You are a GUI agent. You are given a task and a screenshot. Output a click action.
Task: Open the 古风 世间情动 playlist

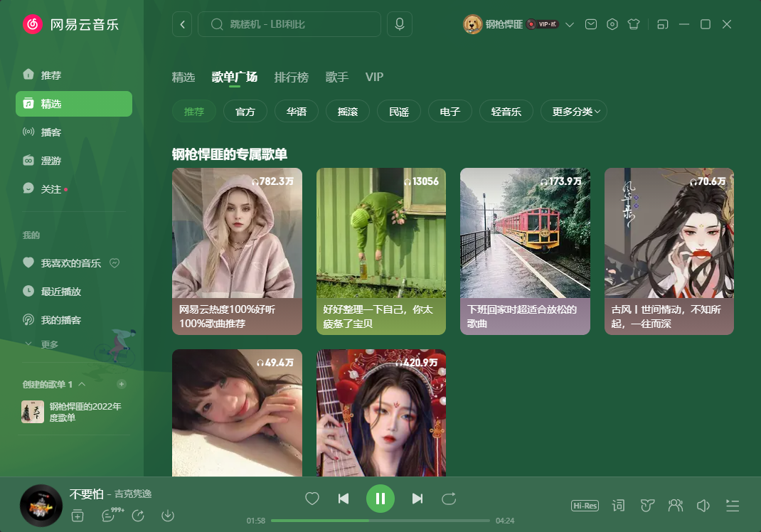click(669, 252)
